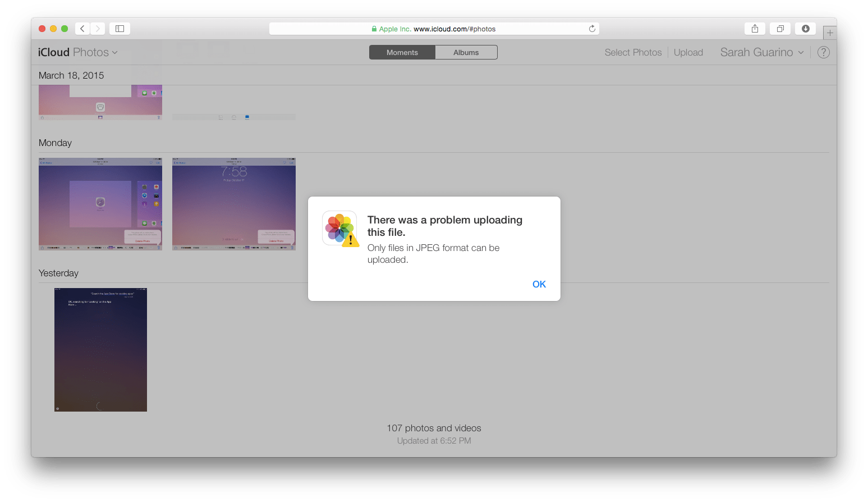Click the Upload link

click(688, 52)
